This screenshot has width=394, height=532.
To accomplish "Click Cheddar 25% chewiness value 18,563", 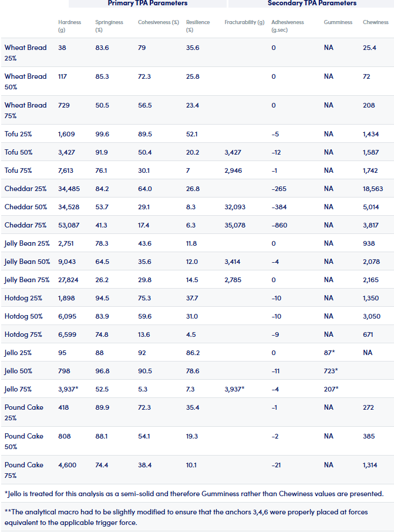I will [373, 189].
